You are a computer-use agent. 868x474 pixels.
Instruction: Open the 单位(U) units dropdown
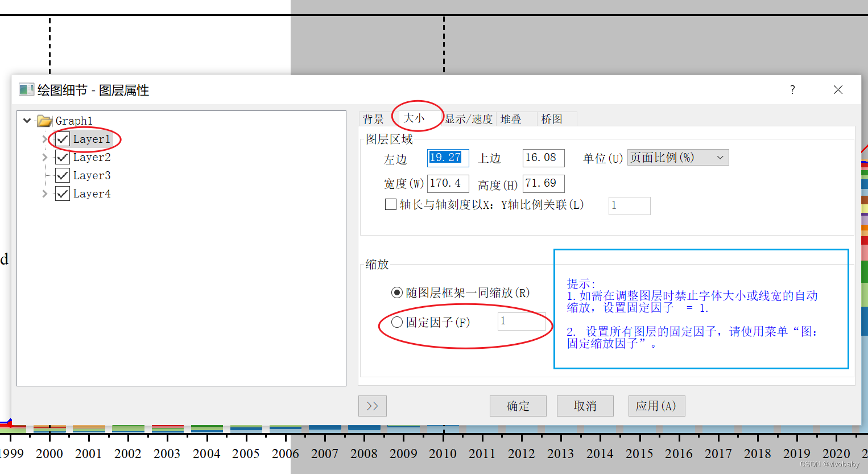[x=721, y=158]
